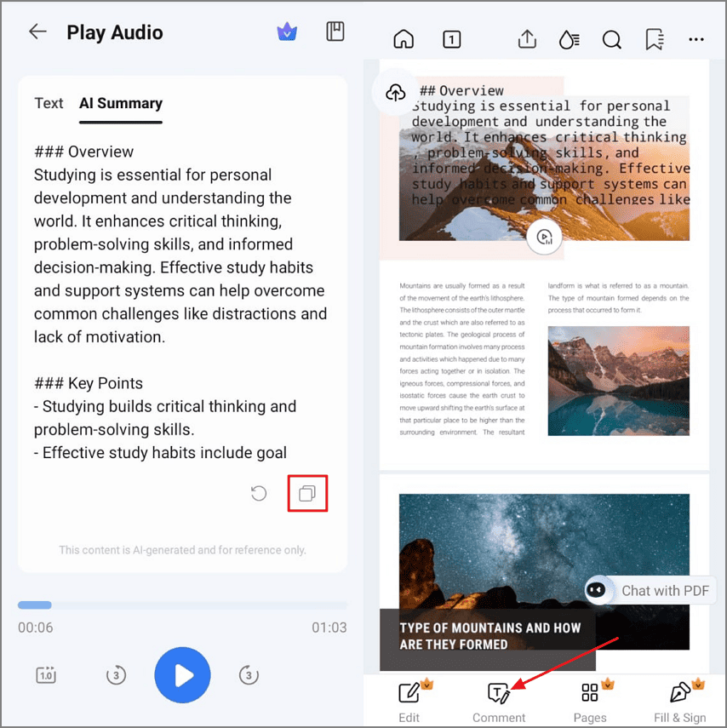Open document search
The image size is (727, 728).
pos(611,39)
